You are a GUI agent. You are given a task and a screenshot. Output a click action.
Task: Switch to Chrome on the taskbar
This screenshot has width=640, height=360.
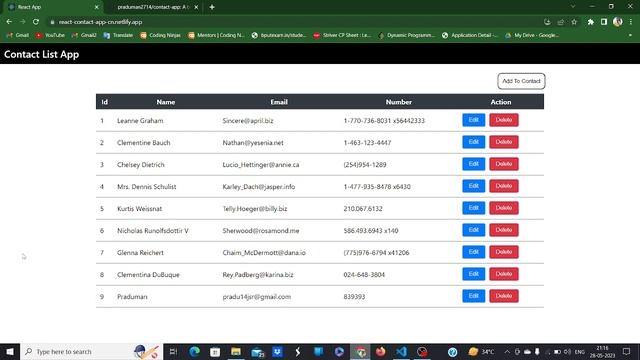360,351
